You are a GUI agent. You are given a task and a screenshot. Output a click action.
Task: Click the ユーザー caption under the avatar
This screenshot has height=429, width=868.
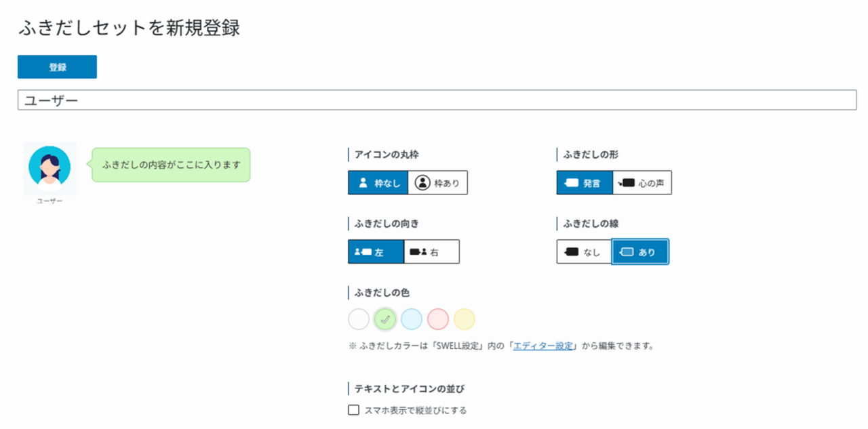[50, 201]
